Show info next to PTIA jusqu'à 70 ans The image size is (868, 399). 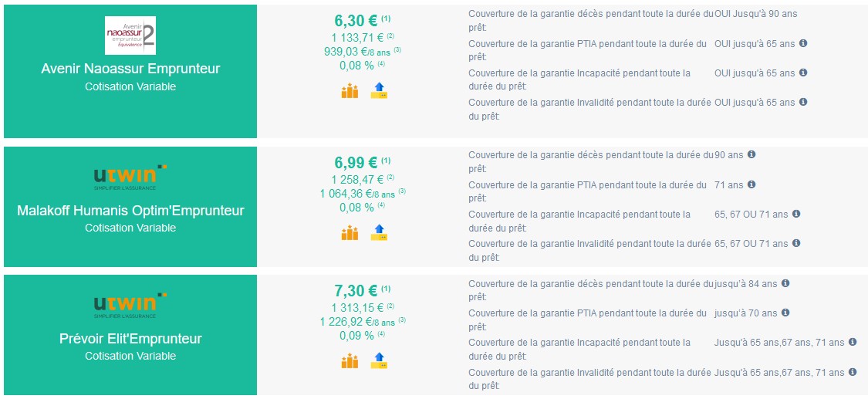coord(785,313)
